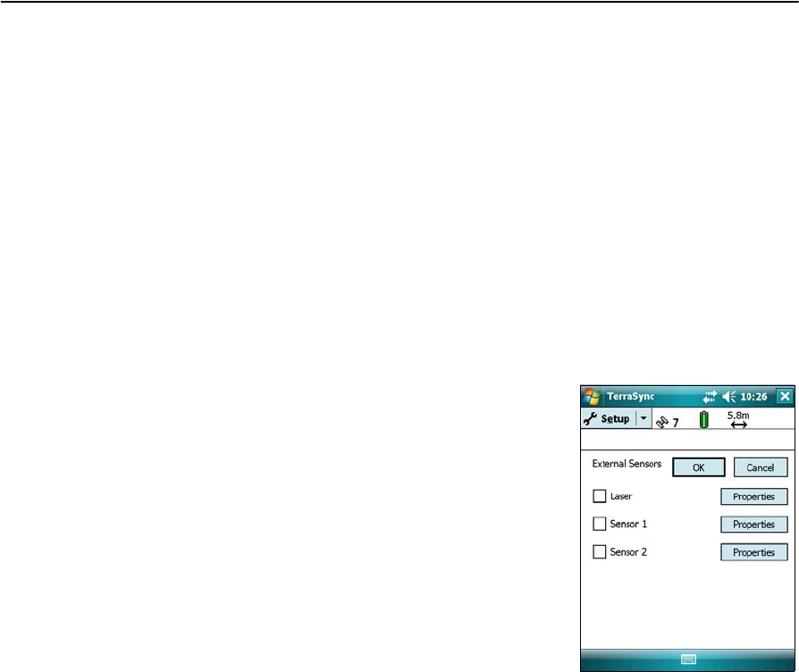
Task: Enable the Laser checkbox
Action: click(599, 496)
